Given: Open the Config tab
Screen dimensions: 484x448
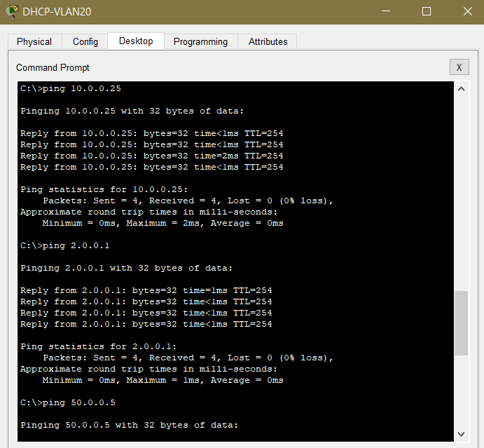Looking at the screenshot, I should coord(85,41).
